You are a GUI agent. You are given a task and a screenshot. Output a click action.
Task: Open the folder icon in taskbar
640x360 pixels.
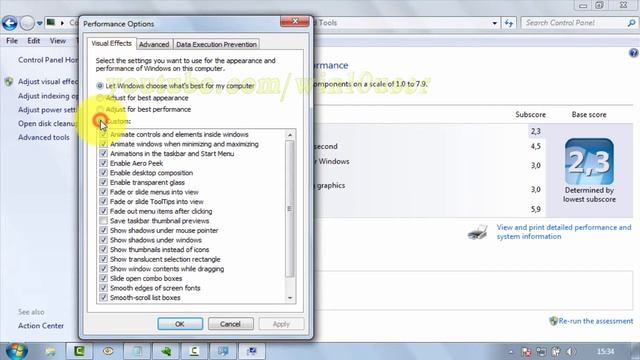point(51,351)
